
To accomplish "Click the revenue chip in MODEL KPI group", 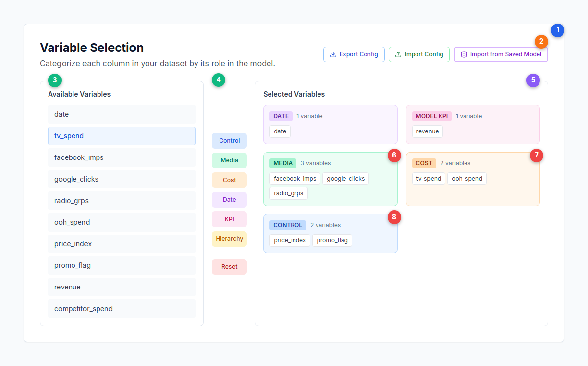I will point(427,131).
